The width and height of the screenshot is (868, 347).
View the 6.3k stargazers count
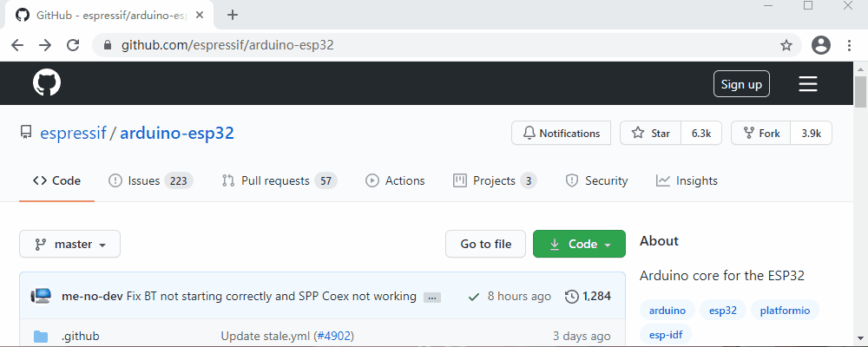pos(701,133)
